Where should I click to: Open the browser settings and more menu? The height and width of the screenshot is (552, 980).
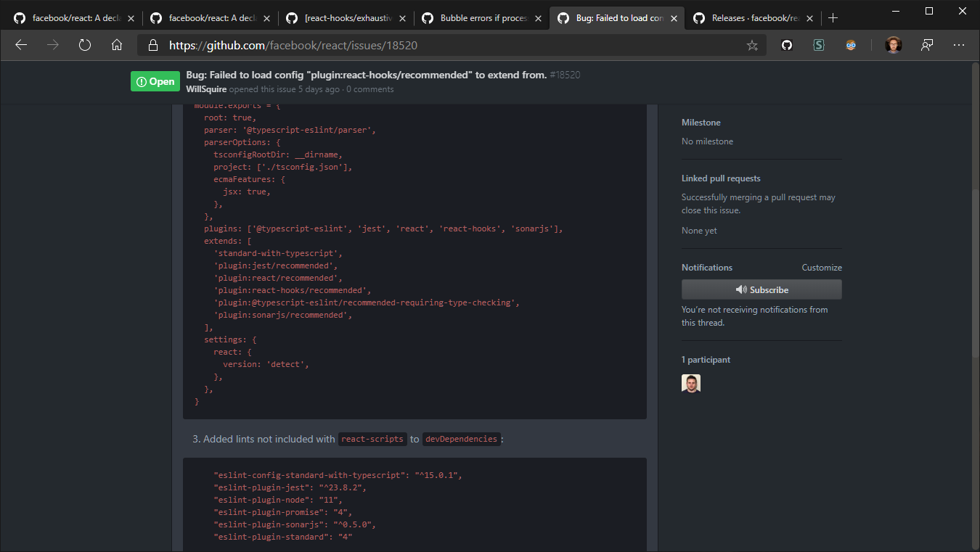coord(959,45)
